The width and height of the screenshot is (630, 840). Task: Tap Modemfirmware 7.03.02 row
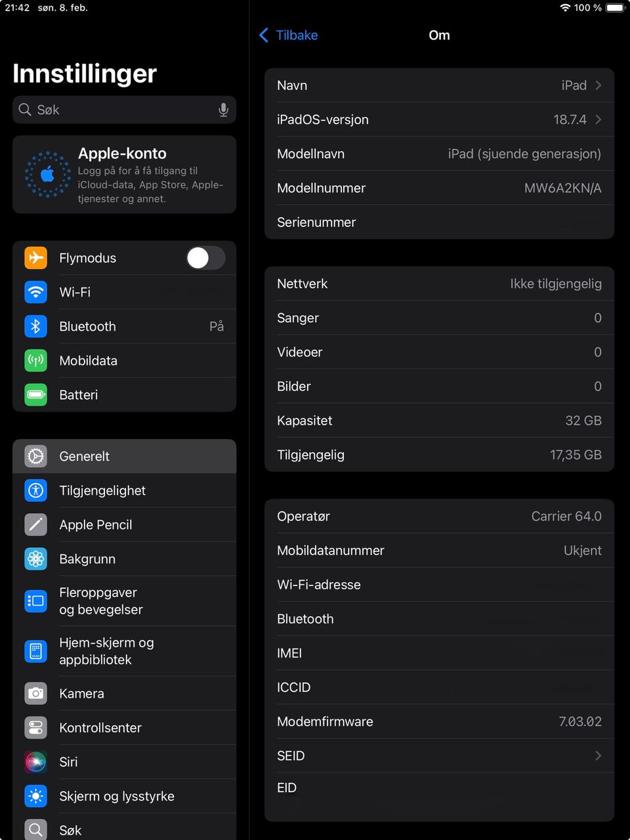click(x=439, y=721)
